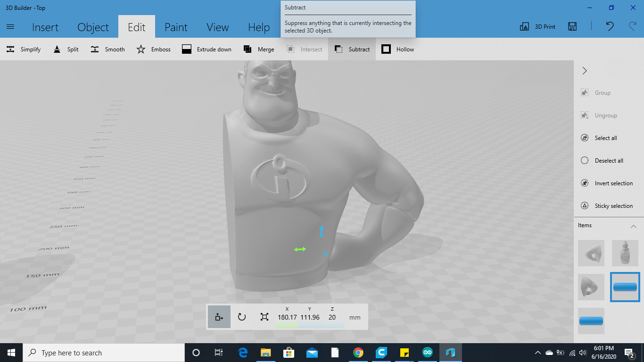Activate the Split tool
This screenshot has height=362, width=644.
pos(66,49)
